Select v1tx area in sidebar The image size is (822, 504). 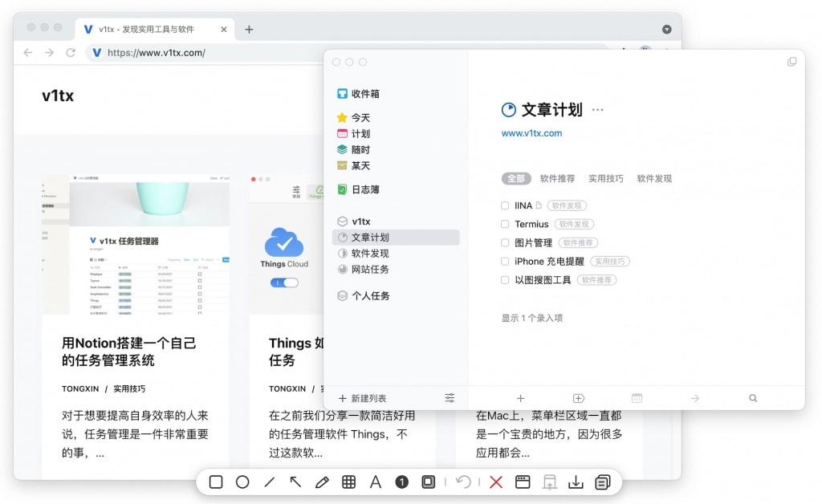(353, 222)
